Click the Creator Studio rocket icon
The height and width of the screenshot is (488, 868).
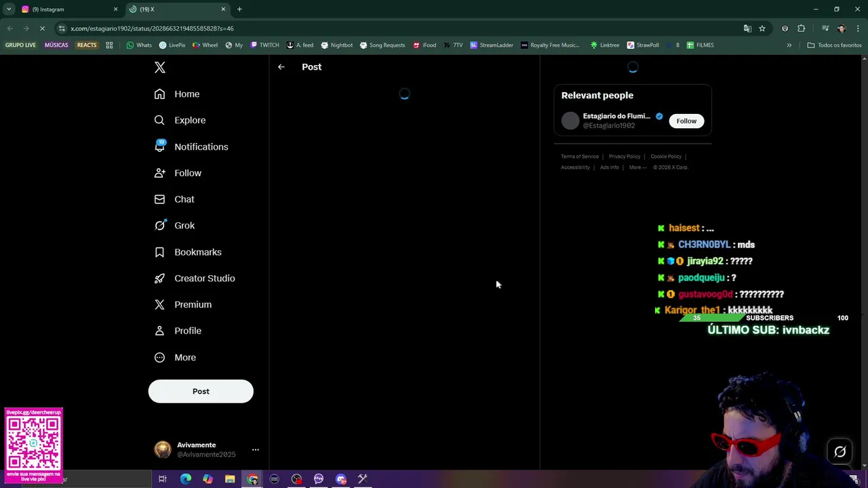click(159, 279)
